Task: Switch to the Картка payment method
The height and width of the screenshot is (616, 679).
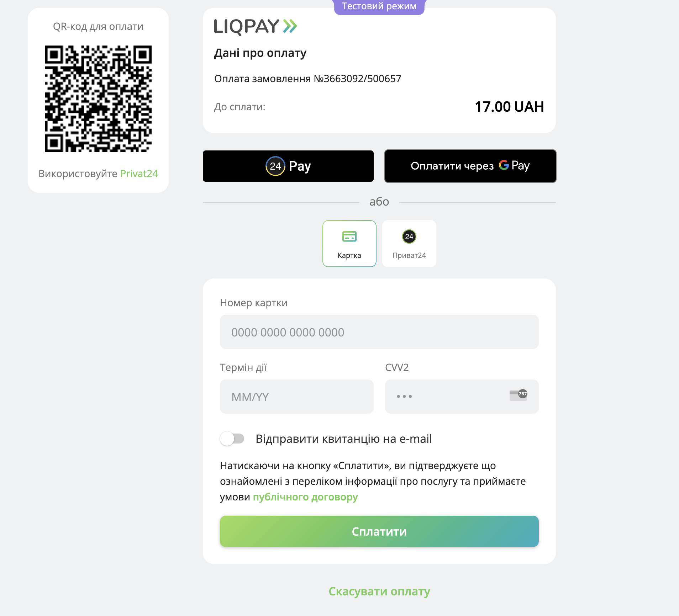Action: (x=349, y=243)
